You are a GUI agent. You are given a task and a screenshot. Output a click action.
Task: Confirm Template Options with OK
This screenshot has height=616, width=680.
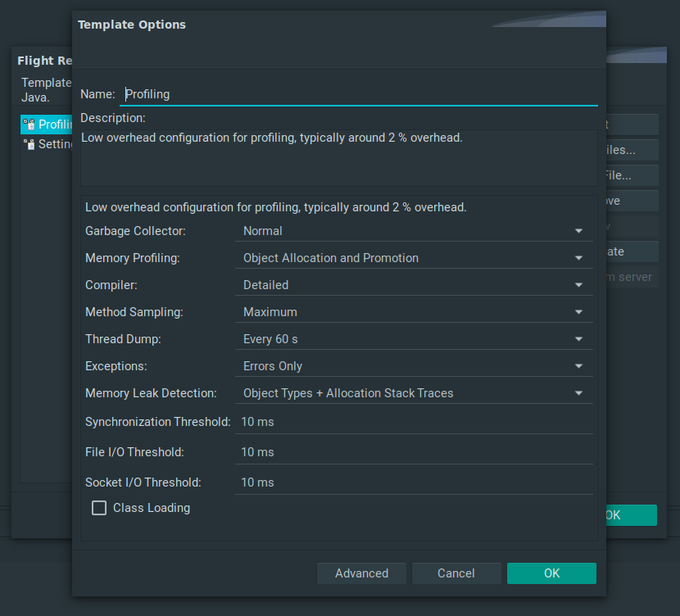551,573
